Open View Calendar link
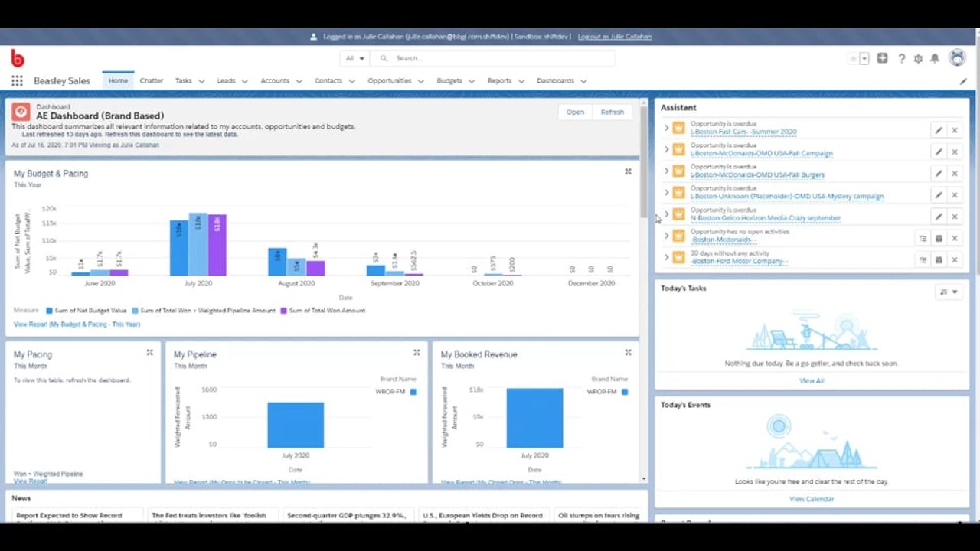Image resolution: width=980 pixels, height=551 pixels. 812,499
